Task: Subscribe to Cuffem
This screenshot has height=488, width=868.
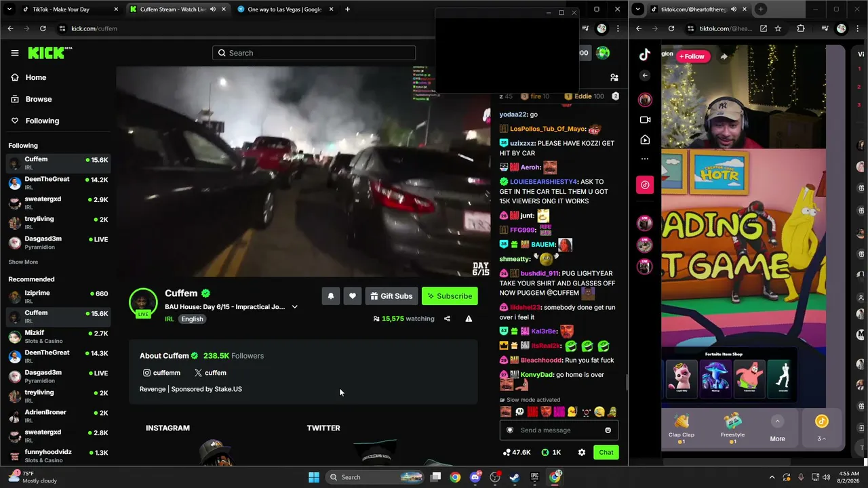Action: (450, 296)
